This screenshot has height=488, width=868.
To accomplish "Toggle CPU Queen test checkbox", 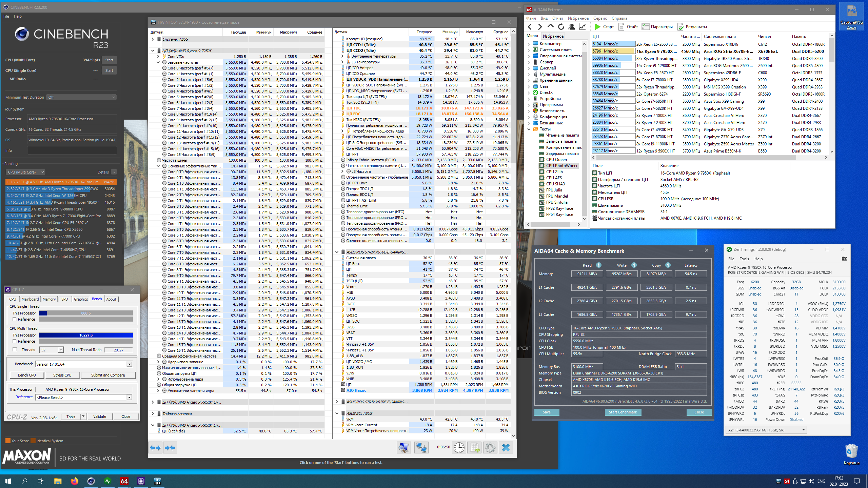I will tap(541, 160).
